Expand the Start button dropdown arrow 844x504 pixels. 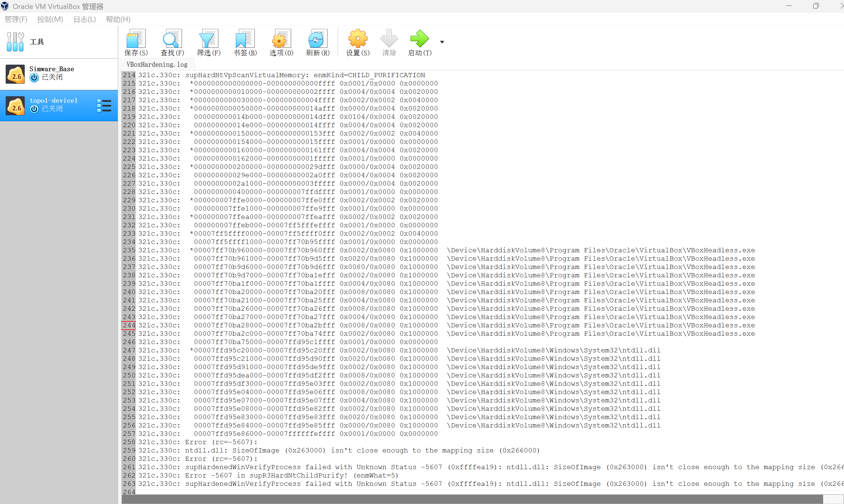point(442,42)
